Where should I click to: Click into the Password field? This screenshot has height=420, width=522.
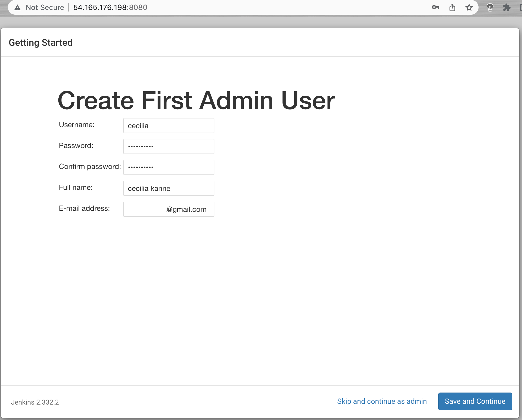(x=169, y=146)
